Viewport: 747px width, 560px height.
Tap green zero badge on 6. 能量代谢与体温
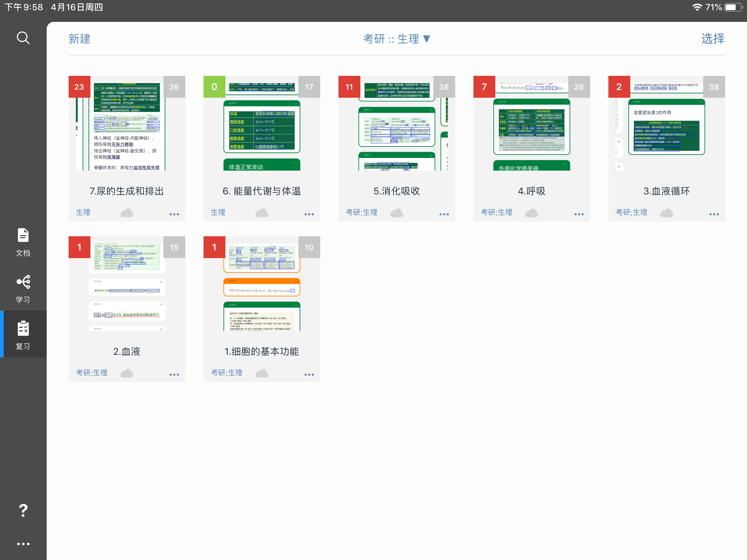click(214, 87)
